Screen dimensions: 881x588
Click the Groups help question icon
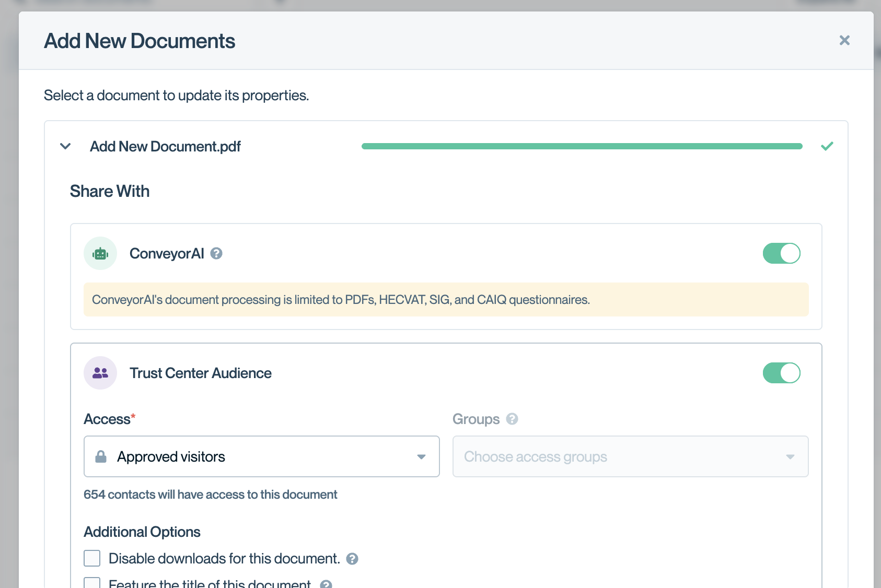(512, 419)
